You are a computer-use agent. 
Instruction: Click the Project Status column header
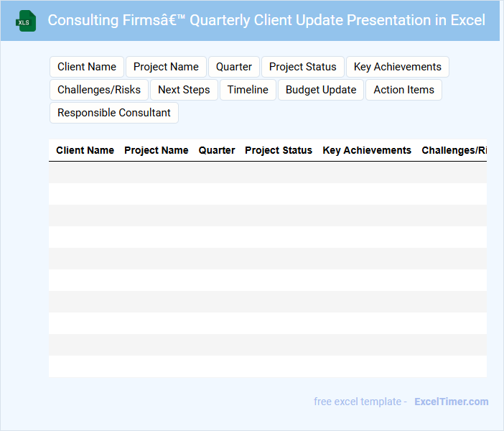(279, 150)
